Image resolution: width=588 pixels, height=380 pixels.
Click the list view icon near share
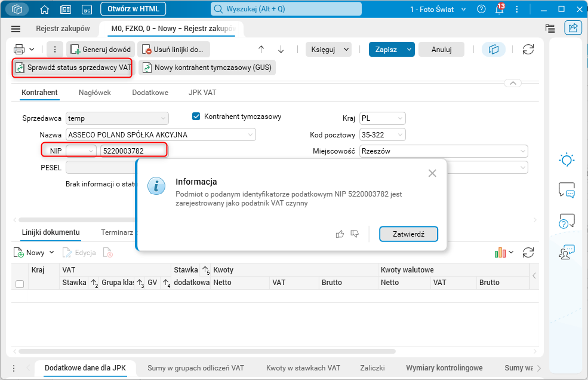[550, 28]
